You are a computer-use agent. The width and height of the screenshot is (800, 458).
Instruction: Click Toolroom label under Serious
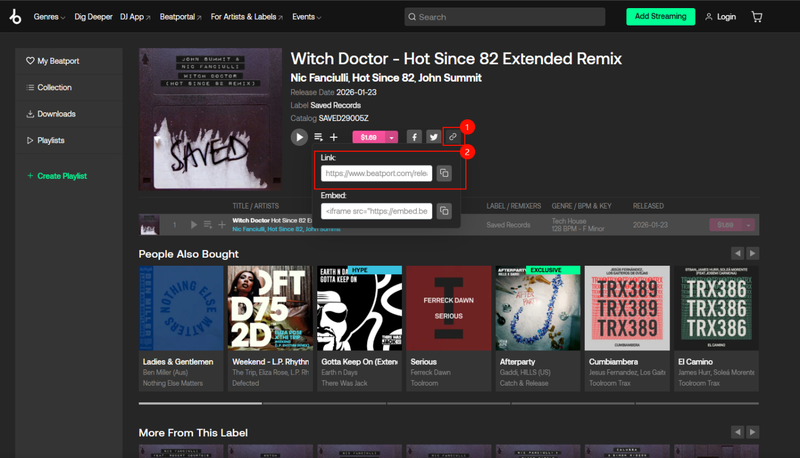(424, 384)
